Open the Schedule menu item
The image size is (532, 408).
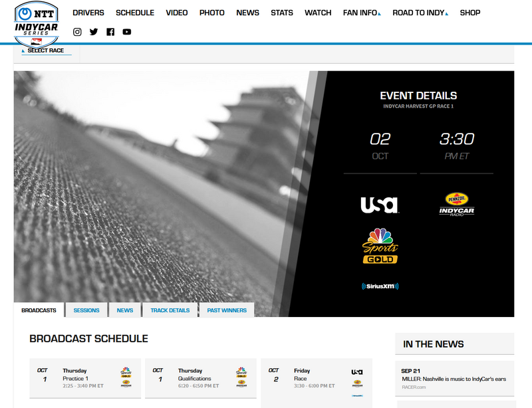pyautogui.click(x=135, y=13)
